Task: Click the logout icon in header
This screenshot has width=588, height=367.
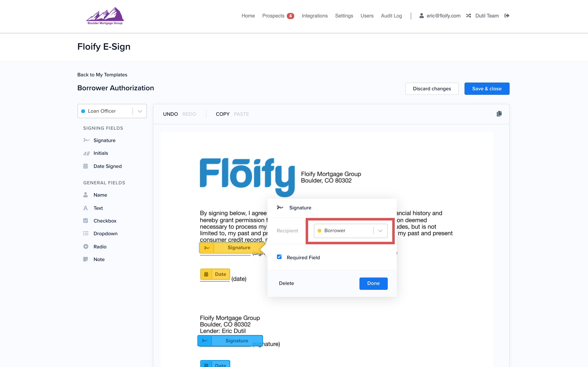Action: tap(507, 16)
